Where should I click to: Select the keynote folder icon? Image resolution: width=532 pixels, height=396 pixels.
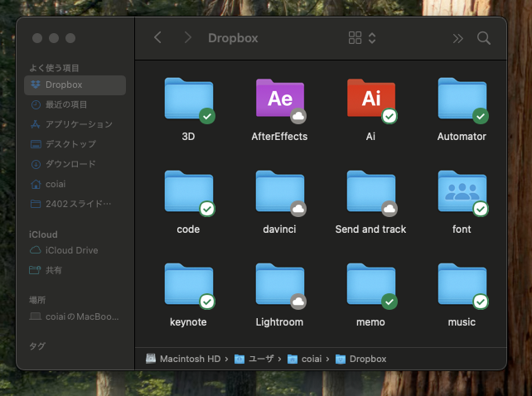(189, 284)
